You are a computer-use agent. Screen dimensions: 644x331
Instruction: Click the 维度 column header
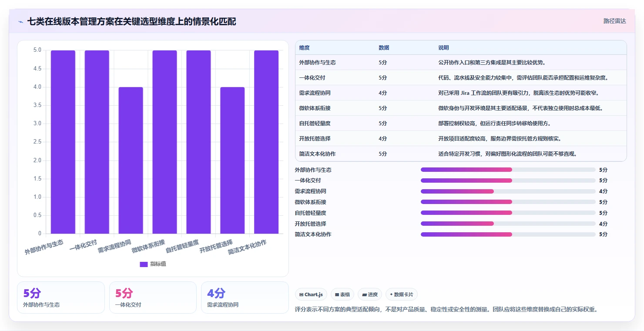tap(305, 48)
